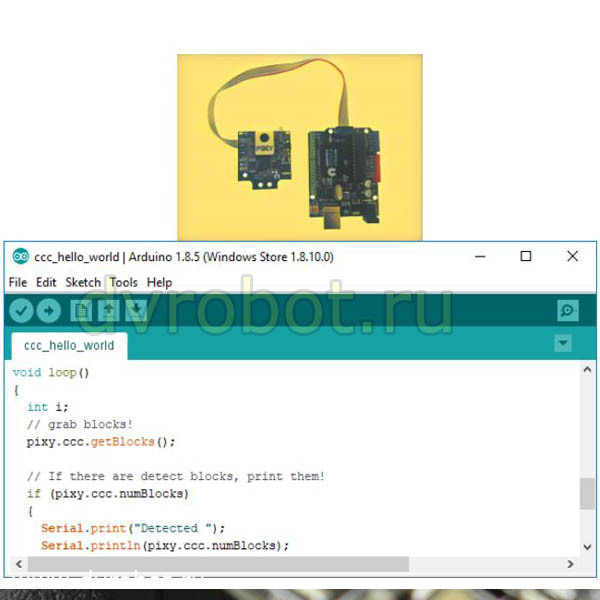Click the vertical scrollbar down arrow

click(587, 547)
